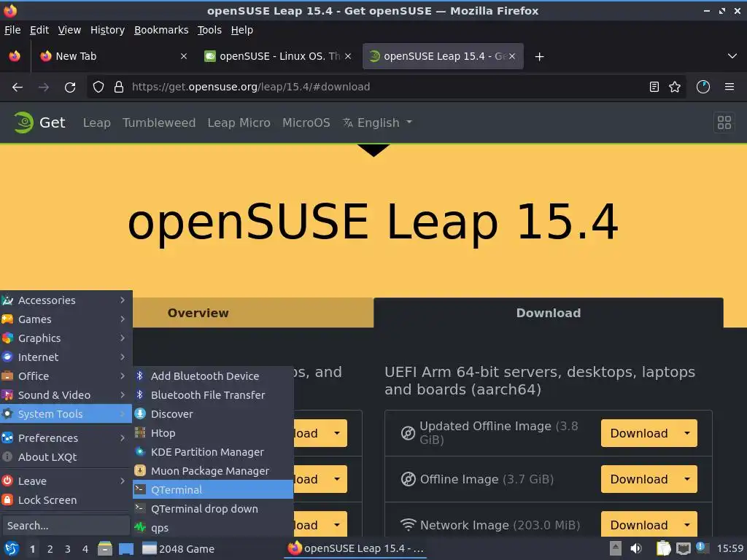The width and height of the screenshot is (747, 560).
Task: Download the Offline Image 3.7 GiB
Action: 639,479
